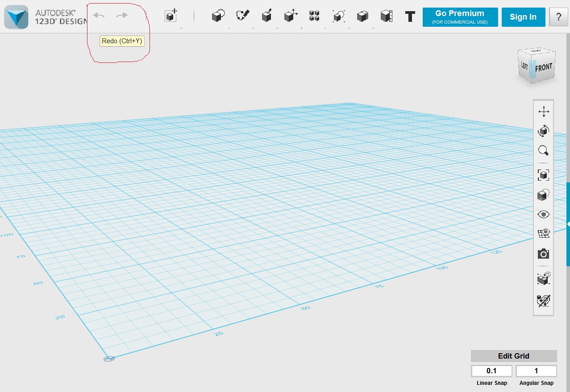Toggle sketches visibility icon in navigation bar
This screenshot has height=392, width=570.
543,301
